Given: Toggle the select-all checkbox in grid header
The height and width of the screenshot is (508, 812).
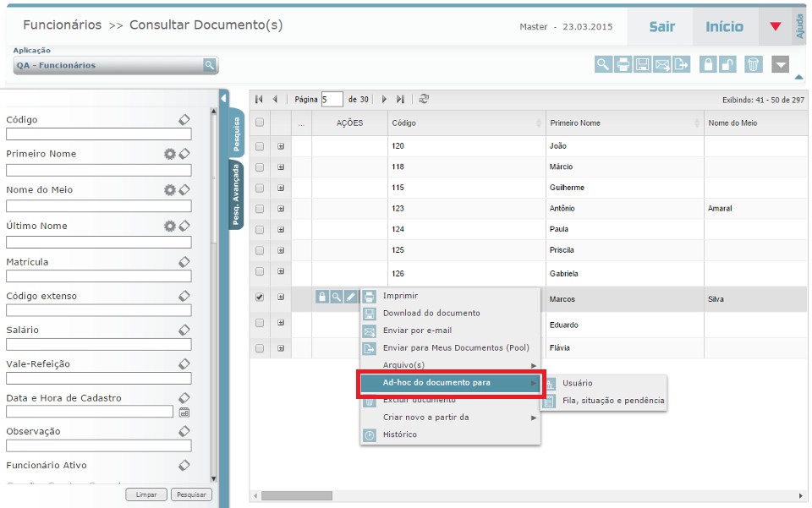Looking at the screenshot, I should click(x=260, y=123).
